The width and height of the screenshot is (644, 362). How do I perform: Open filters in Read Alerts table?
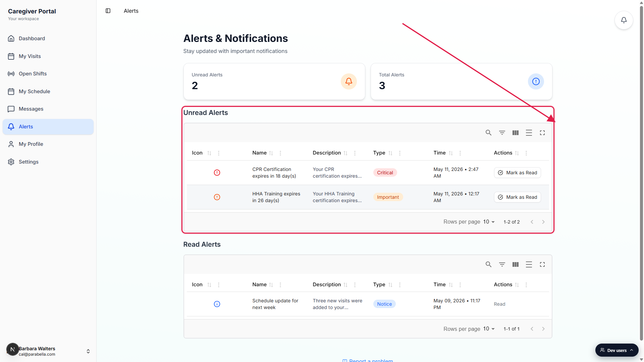(502, 264)
